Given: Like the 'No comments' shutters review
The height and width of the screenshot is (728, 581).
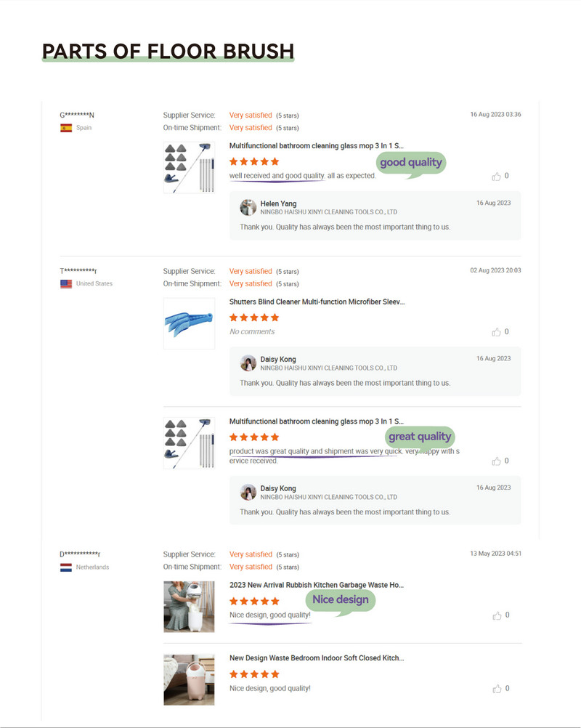Looking at the screenshot, I should pyautogui.click(x=497, y=332).
